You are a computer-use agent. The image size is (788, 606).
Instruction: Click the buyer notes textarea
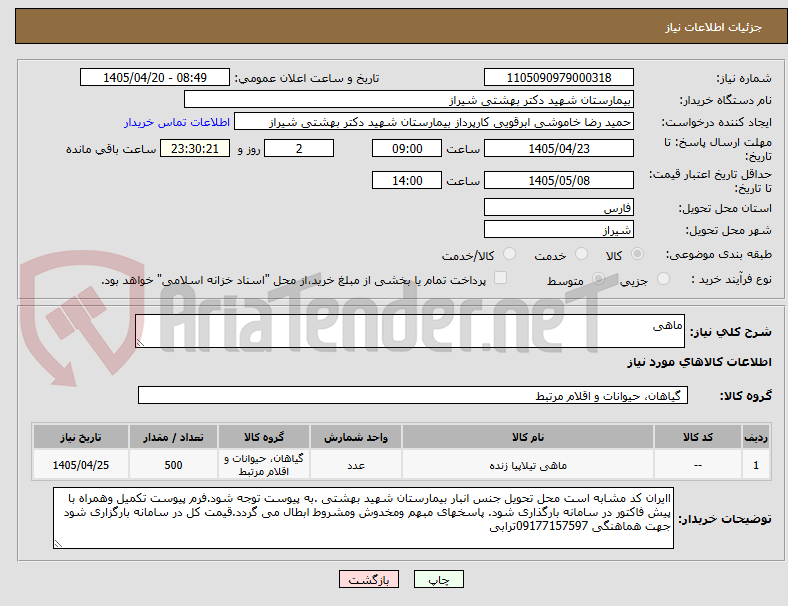tap(363, 518)
